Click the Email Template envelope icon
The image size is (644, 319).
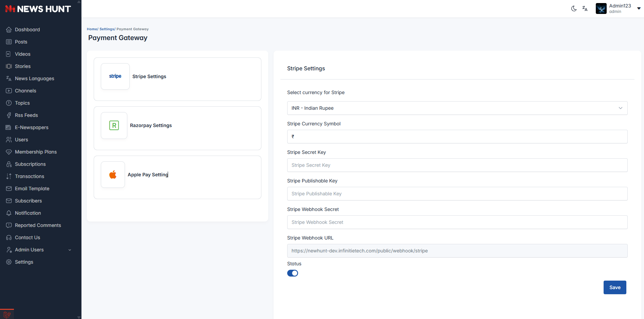click(x=9, y=189)
